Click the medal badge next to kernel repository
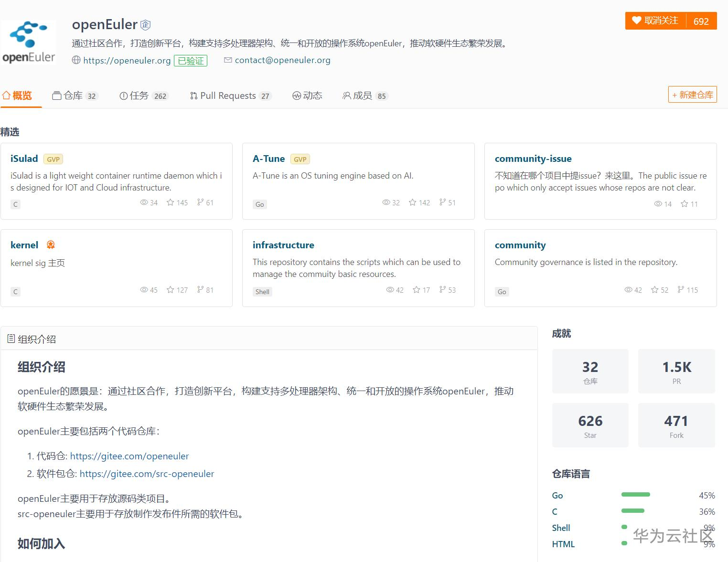Screen dimensions: 728x562 point(50,244)
